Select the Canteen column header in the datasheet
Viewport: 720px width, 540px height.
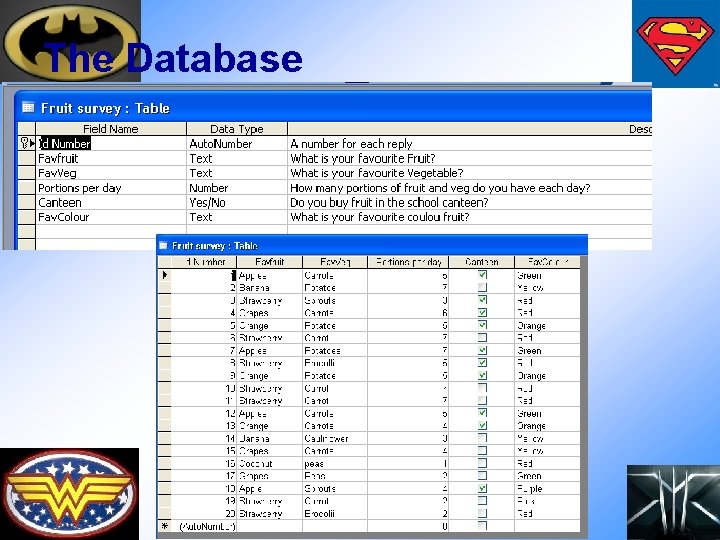point(482,262)
